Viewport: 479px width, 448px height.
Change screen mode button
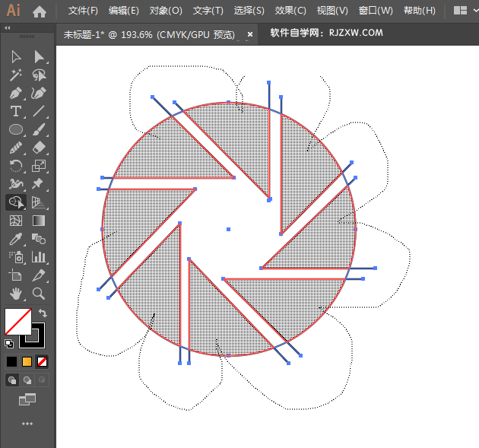point(27,399)
